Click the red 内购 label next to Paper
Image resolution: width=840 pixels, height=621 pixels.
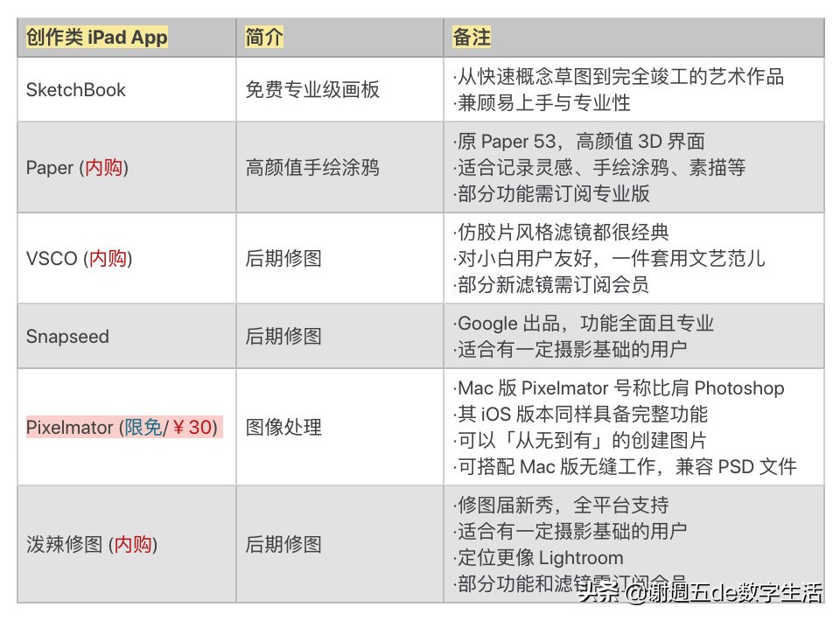point(106,166)
